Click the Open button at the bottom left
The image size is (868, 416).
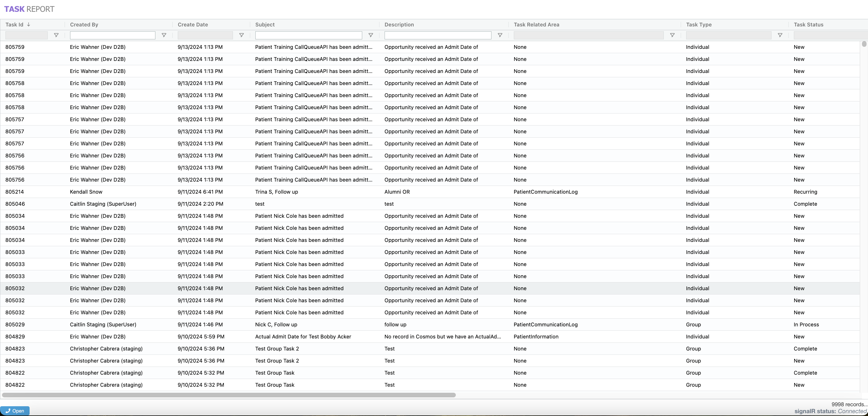[x=15, y=411]
